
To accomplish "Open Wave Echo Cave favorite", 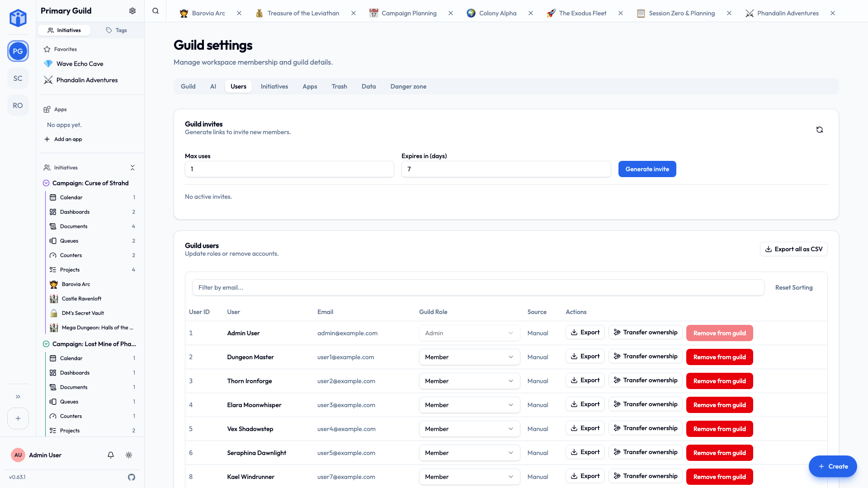I will (80, 64).
